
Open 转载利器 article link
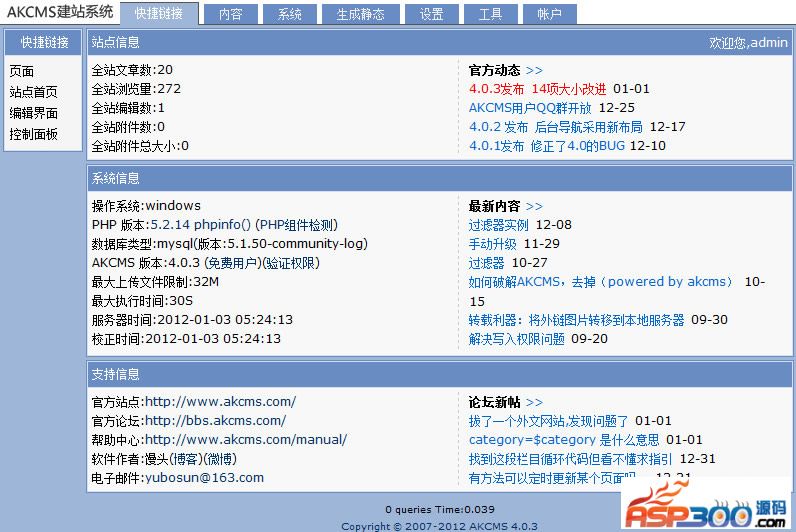[576, 320]
